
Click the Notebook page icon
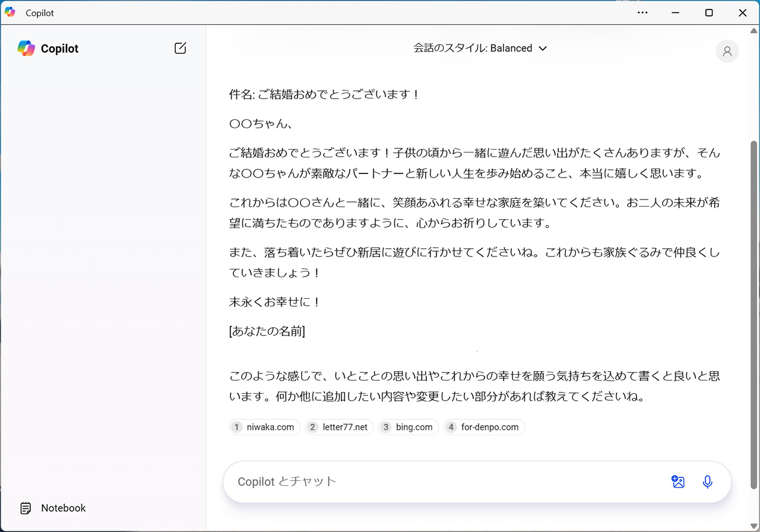[26, 508]
